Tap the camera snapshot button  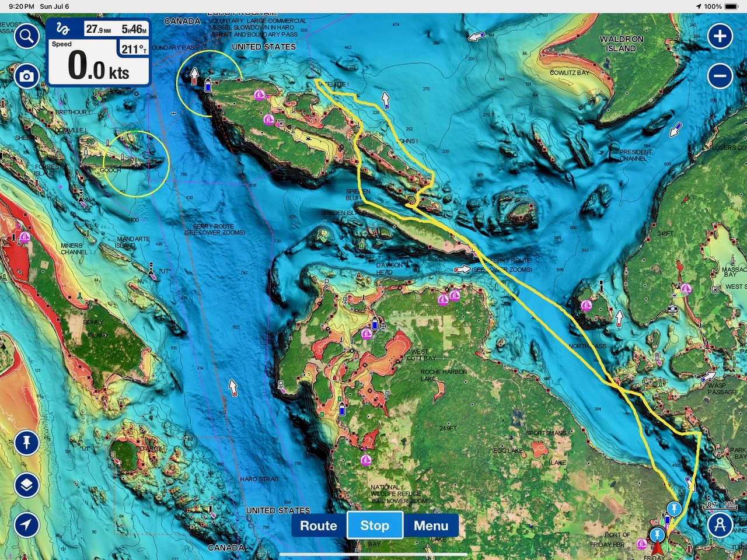click(x=26, y=76)
